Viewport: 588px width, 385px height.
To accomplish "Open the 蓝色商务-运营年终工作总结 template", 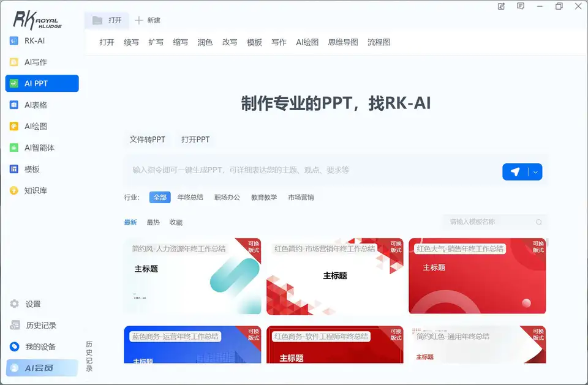I will pyautogui.click(x=192, y=345).
